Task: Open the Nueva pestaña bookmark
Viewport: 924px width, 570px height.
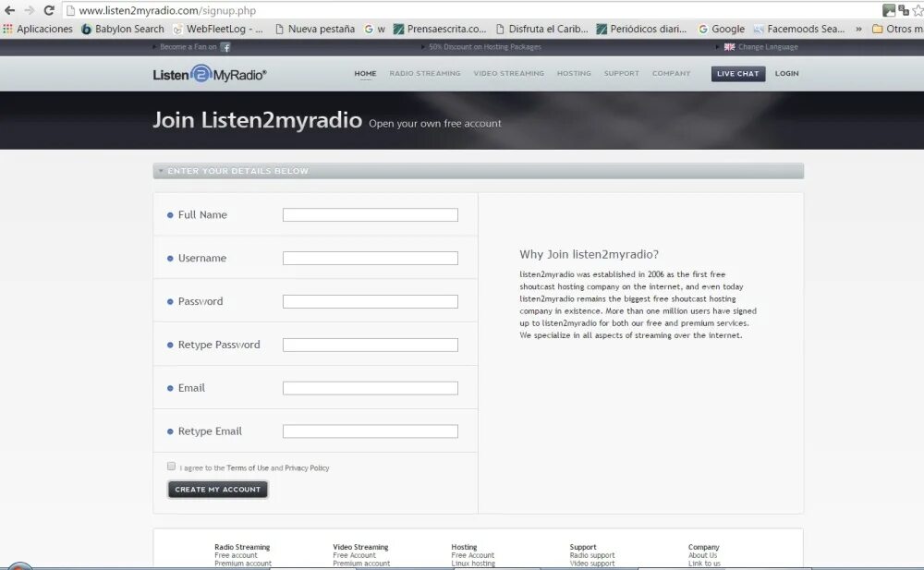Action: point(315,29)
